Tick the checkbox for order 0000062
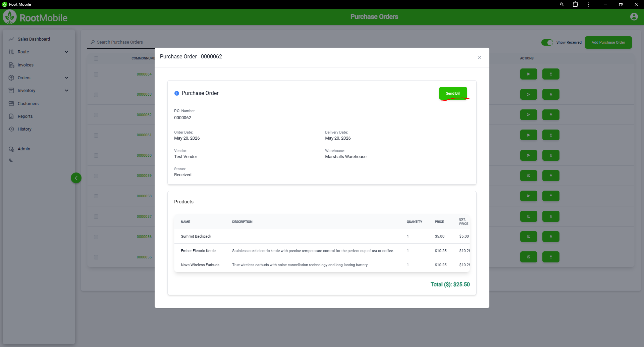 pyautogui.click(x=96, y=115)
